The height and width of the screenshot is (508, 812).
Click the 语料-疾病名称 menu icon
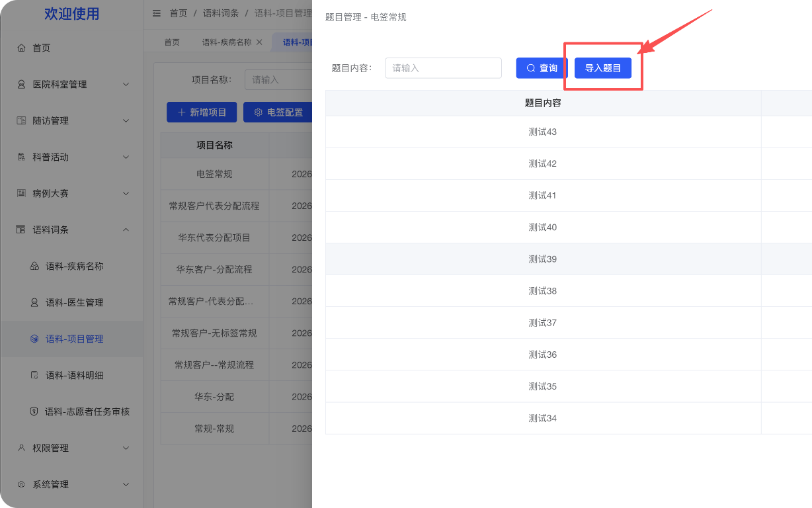[x=34, y=267]
